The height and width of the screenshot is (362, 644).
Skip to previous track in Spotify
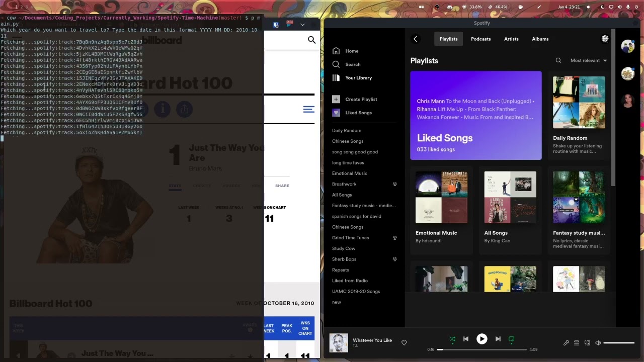(466, 339)
